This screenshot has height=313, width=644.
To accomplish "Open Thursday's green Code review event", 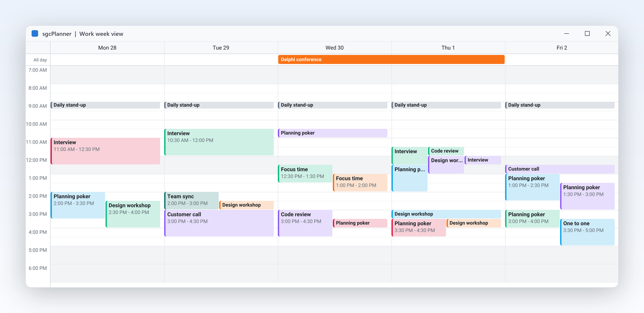I will tap(446, 151).
